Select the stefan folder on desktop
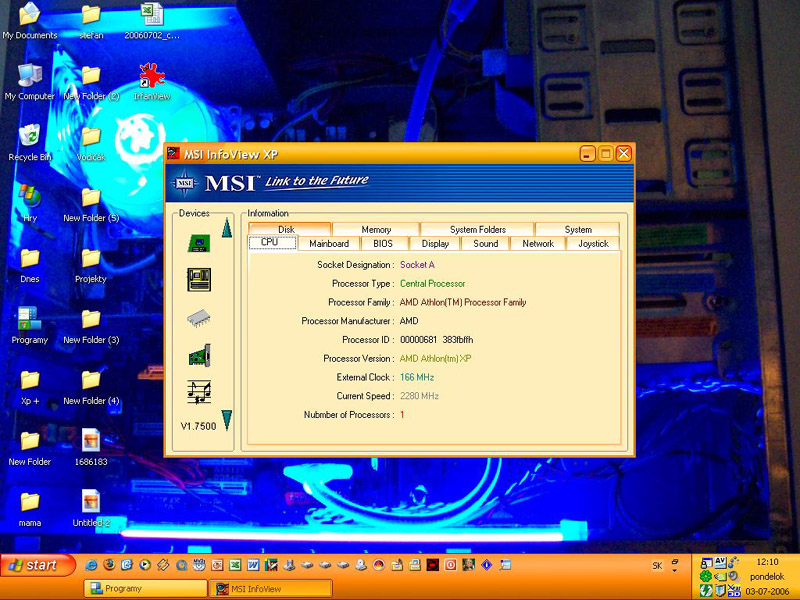This screenshot has width=800, height=600. (91, 21)
